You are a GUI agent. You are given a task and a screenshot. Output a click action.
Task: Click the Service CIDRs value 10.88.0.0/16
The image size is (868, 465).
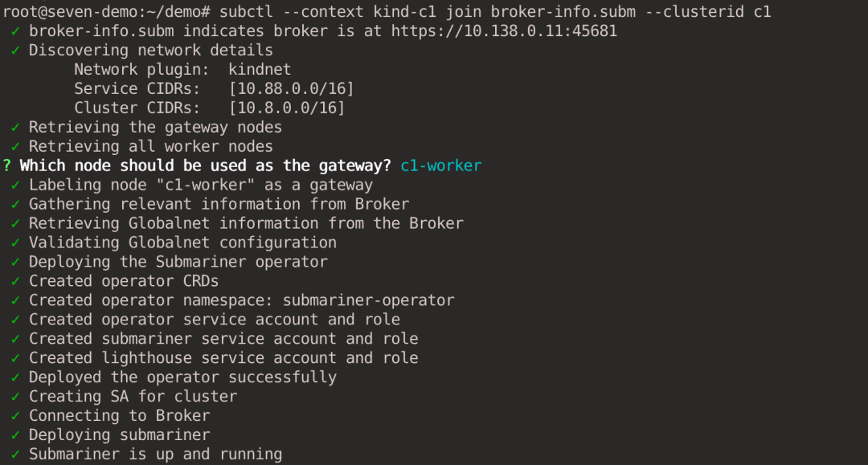[x=291, y=88]
